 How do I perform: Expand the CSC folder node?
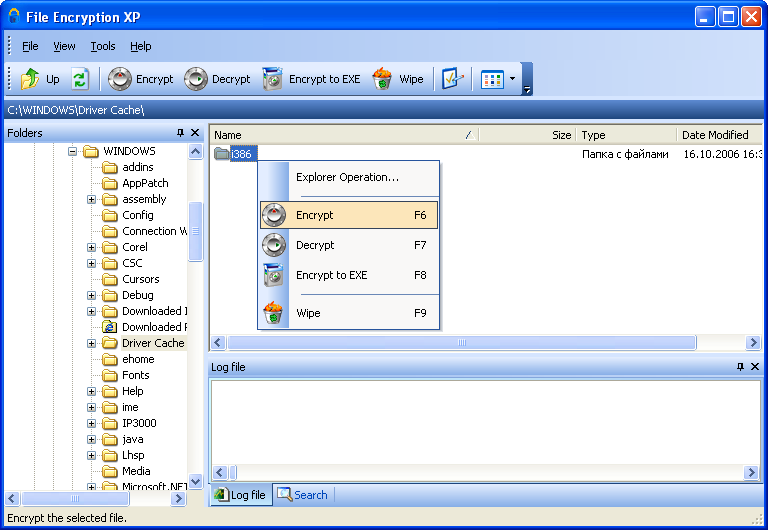92,264
